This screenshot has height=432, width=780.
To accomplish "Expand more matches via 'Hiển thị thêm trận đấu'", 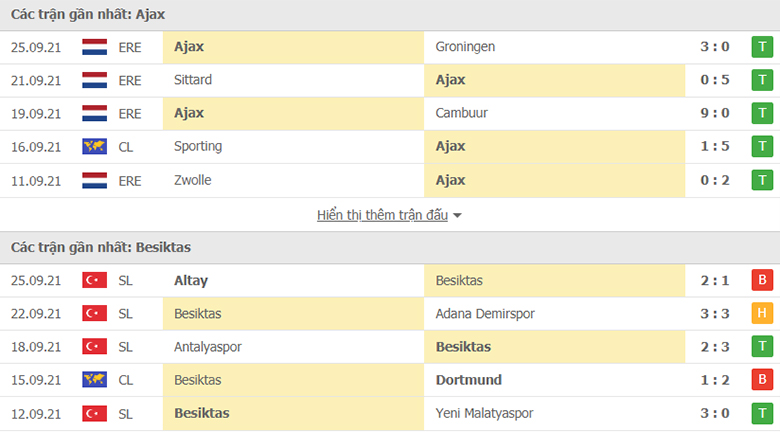I will [x=383, y=215].
